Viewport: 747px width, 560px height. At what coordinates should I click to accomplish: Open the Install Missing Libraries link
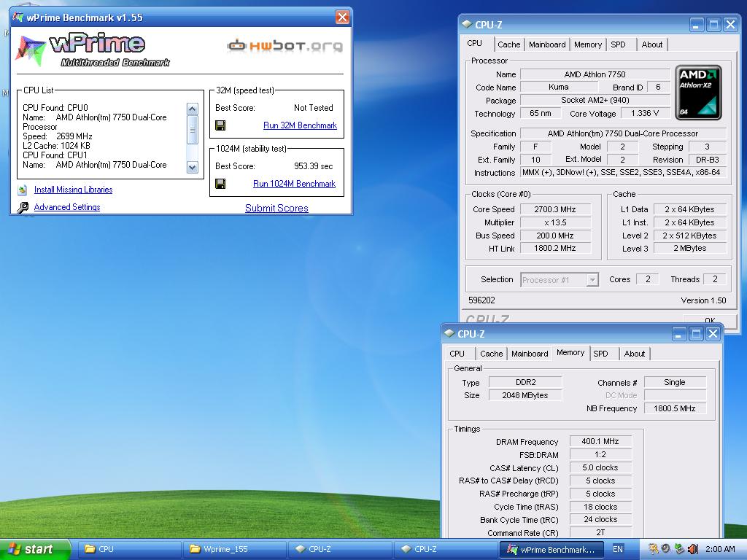(x=74, y=190)
